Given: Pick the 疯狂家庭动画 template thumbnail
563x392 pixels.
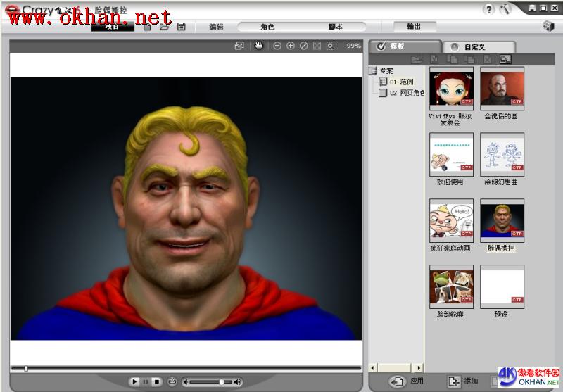Looking at the screenshot, I should pos(451,220).
